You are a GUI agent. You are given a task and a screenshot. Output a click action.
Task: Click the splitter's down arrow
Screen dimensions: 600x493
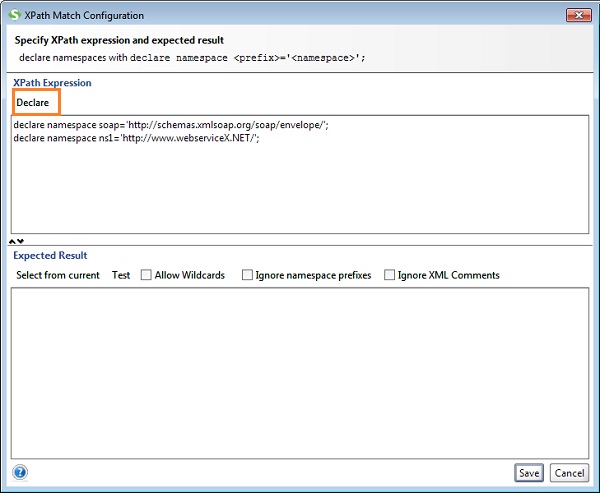point(20,241)
